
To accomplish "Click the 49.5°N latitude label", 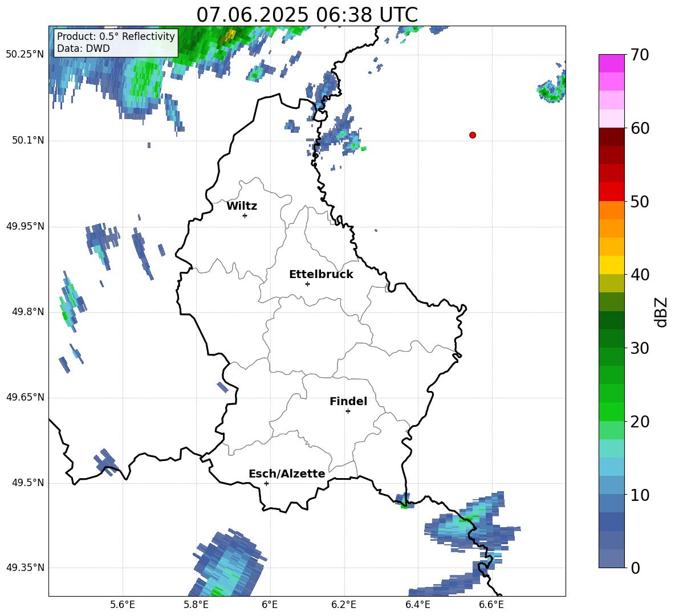I will coord(28,483).
